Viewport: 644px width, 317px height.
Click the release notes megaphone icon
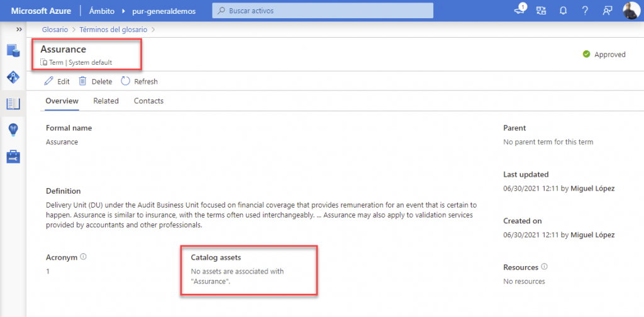(520, 11)
